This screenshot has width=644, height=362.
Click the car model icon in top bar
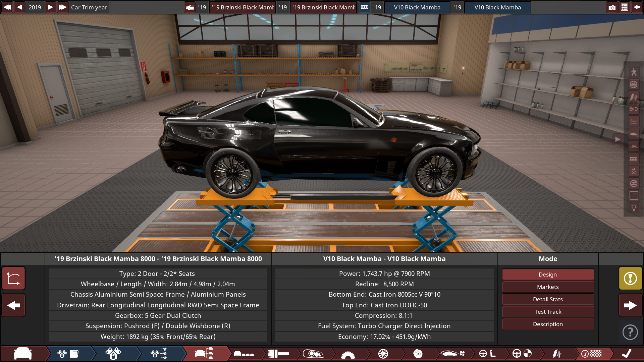[x=190, y=7]
